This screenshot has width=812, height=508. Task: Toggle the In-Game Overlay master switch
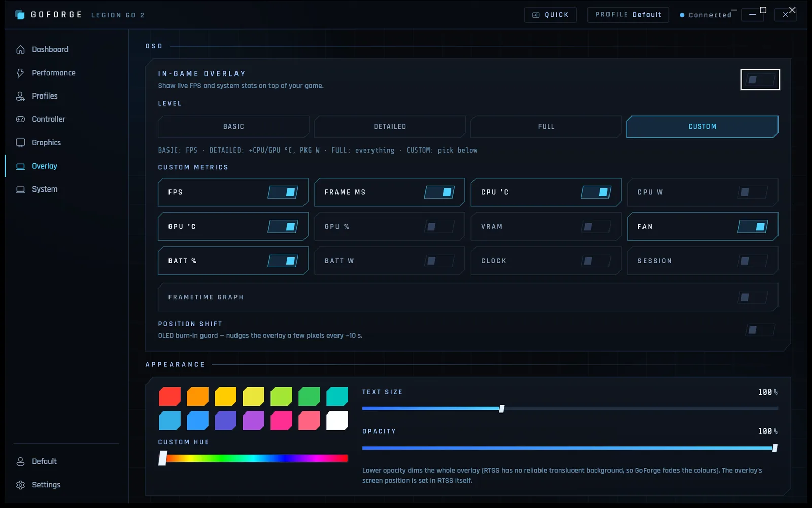point(760,80)
